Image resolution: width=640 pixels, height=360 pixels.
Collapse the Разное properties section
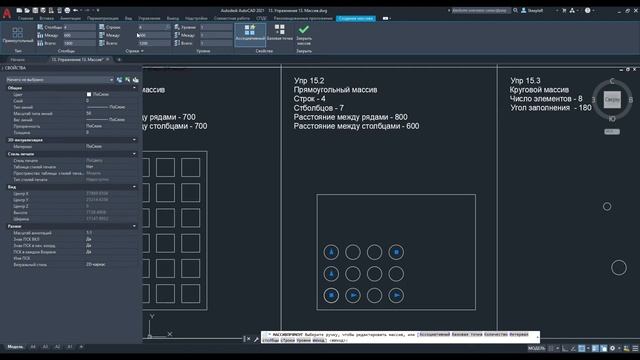(x=134, y=226)
